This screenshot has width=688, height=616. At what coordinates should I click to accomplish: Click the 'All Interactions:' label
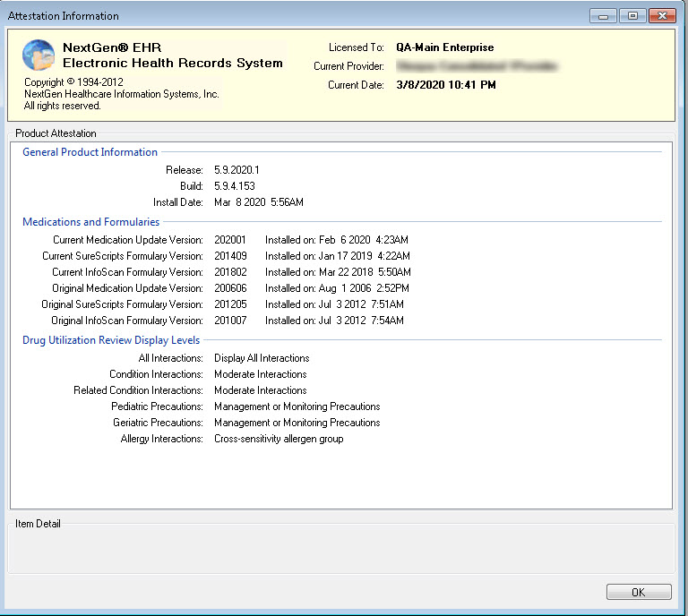[171, 358]
